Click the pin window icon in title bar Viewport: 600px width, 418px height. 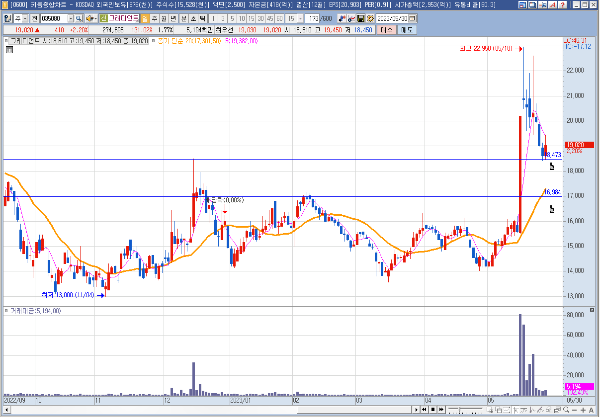(542, 5)
